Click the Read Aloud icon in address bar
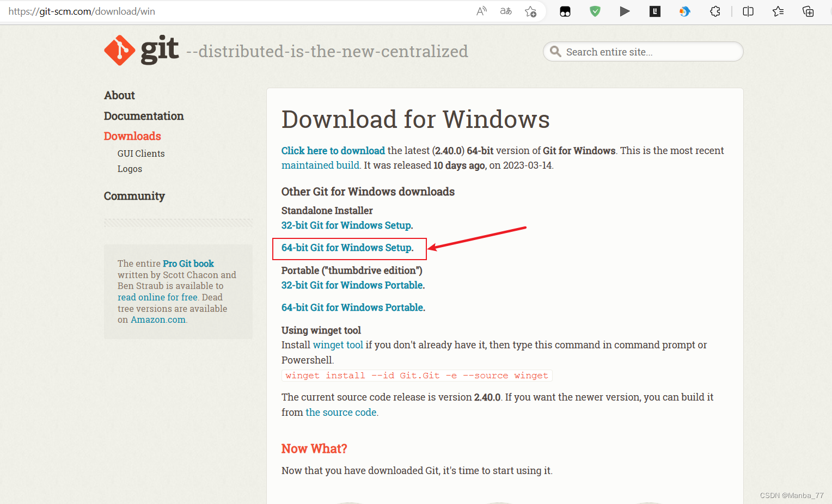 (x=481, y=11)
